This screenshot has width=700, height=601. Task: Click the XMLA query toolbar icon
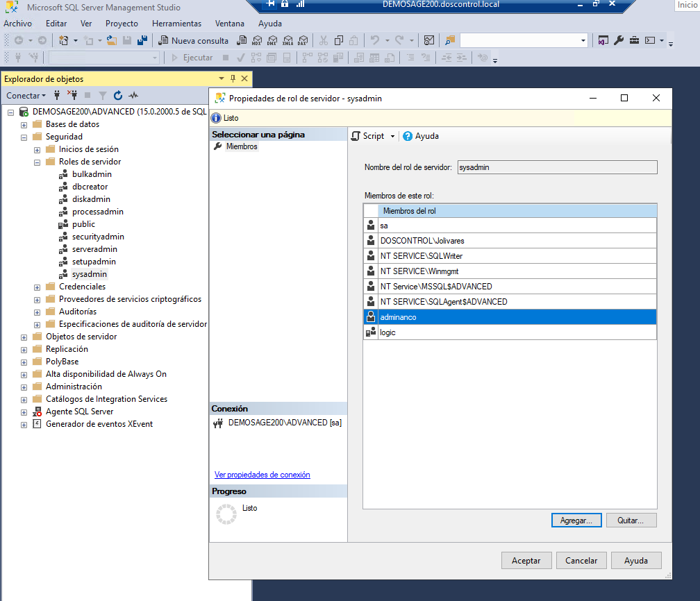[x=288, y=41]
